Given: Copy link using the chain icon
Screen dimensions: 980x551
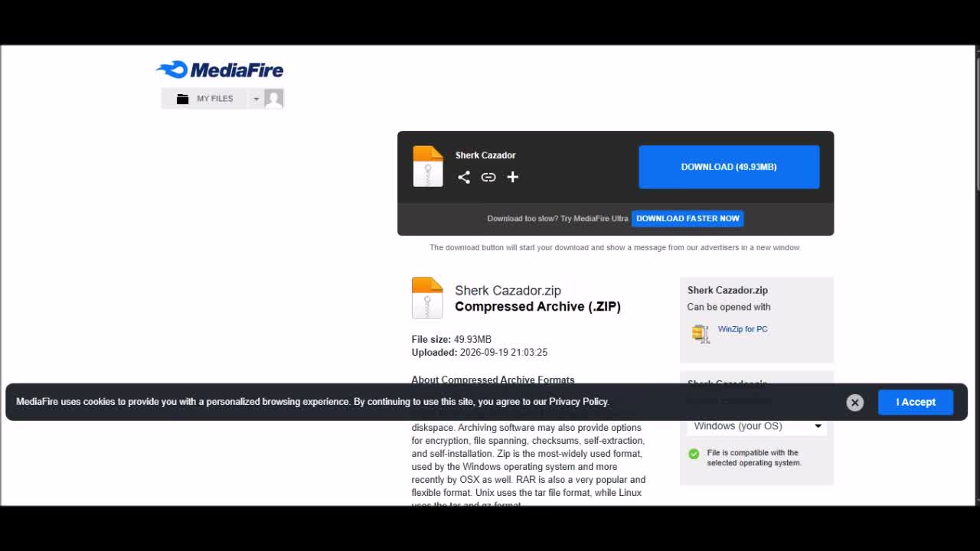Looking at the screenshot, I should (488, 177).
